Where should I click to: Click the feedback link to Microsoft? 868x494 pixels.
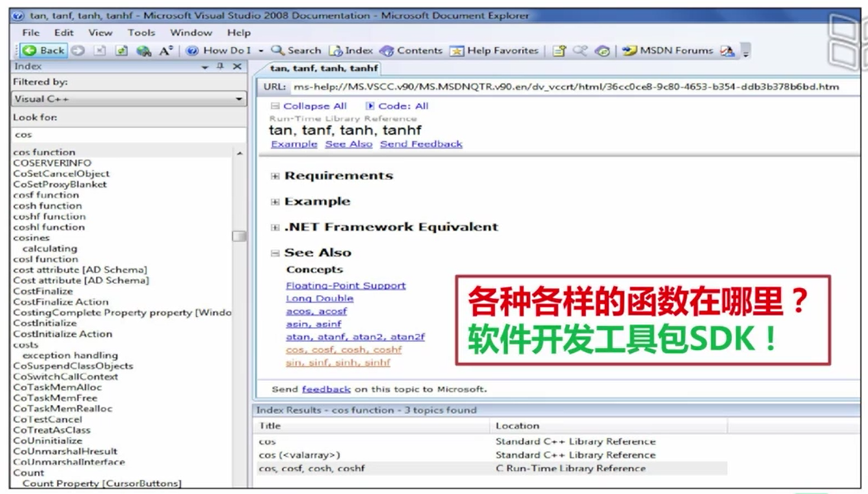[x=326, y=389]
